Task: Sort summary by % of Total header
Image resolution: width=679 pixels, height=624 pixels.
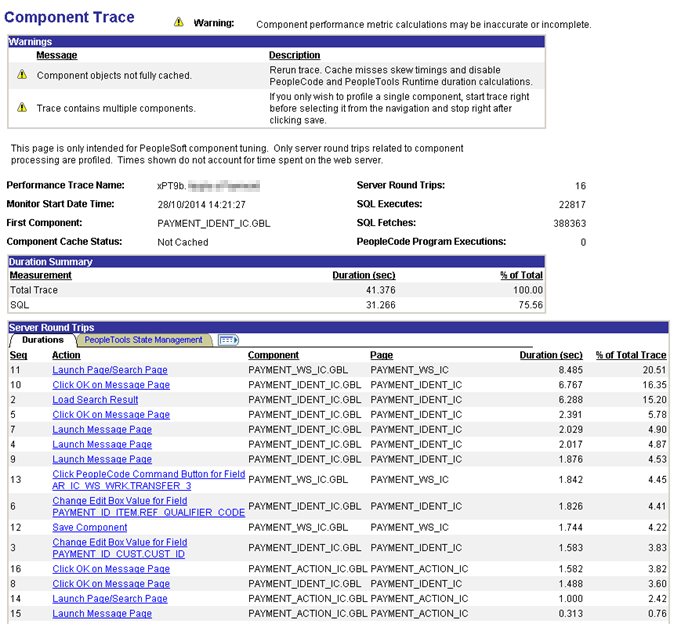Action: [x=521, y=275]
